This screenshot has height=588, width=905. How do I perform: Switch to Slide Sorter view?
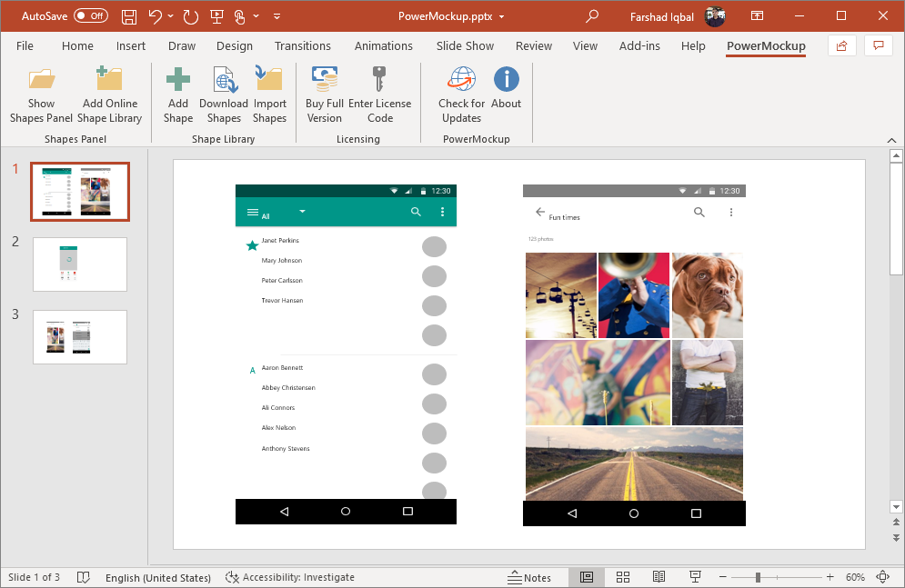click(623, 577)
